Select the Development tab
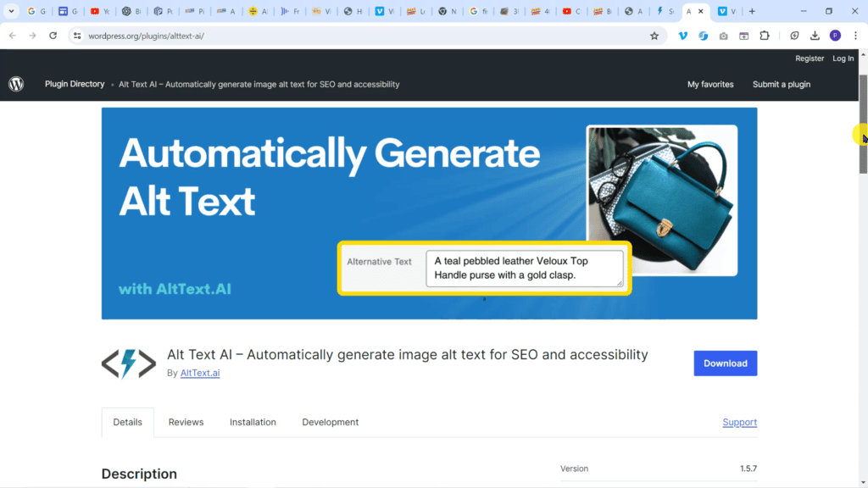The image size is (868, 488). tap(330, 422)
